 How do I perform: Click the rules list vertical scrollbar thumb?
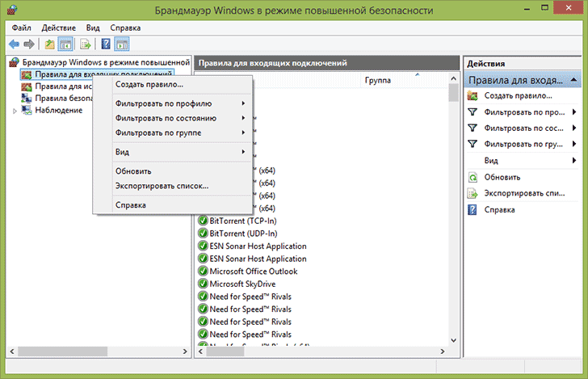453,93
